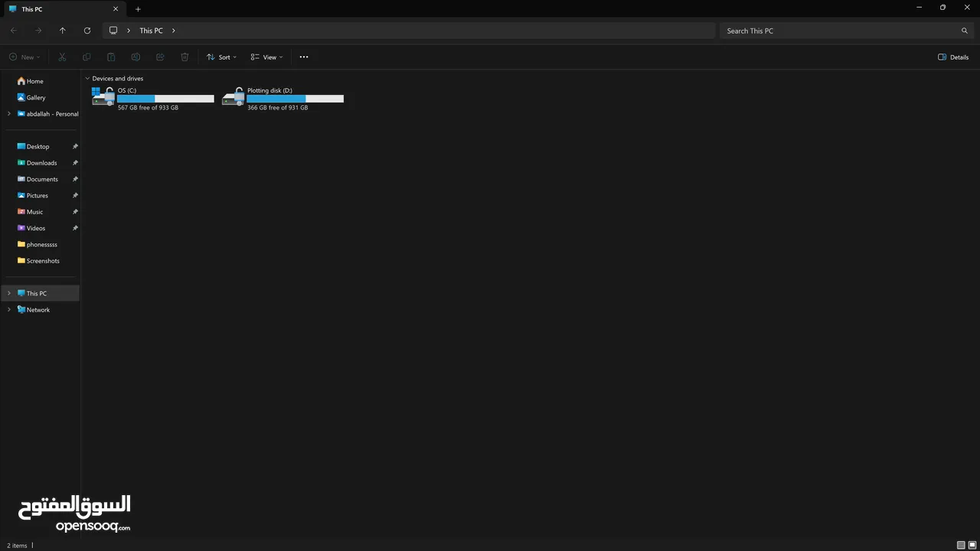The image size is (980, 551).
Task: Open a new tab with plus button
Action: pyautogui.click(x=138, y=9)
